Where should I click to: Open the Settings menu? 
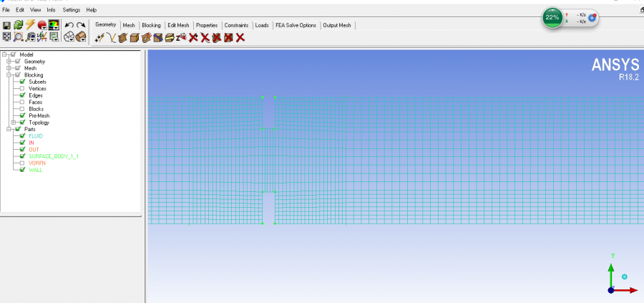tap(72, 10)
